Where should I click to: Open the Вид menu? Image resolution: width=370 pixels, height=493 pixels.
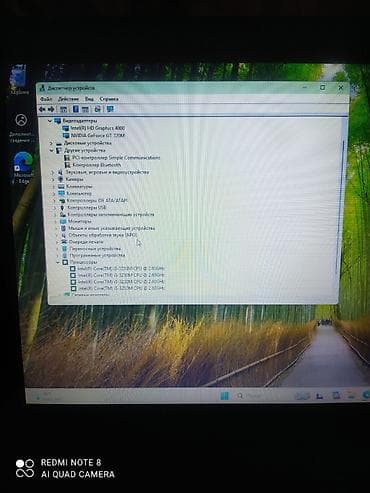coord(89,99)
